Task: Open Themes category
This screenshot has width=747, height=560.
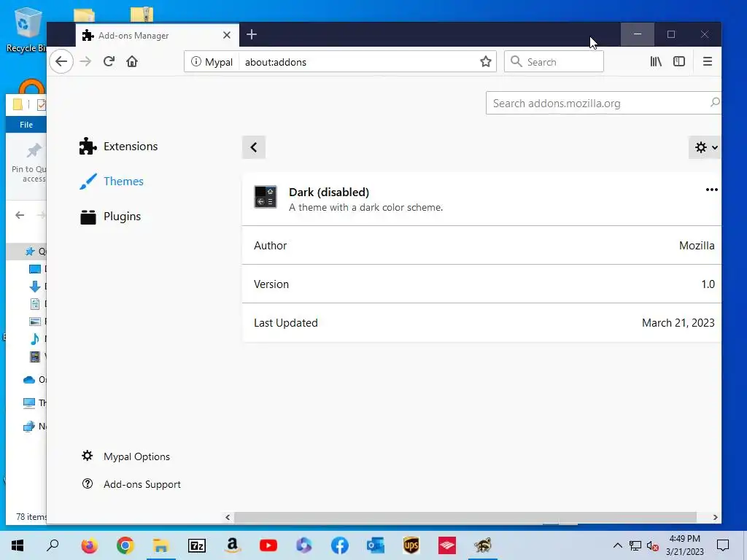Action: click(112, 182)
